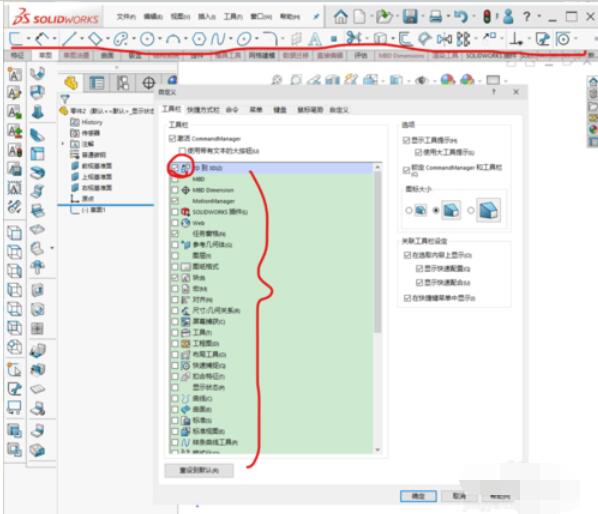Select the smallest icon size radio button

pyautogui.click(x=408, y=210)
